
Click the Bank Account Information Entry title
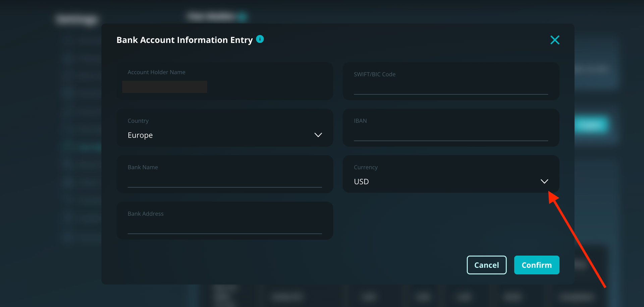(184, 40)
